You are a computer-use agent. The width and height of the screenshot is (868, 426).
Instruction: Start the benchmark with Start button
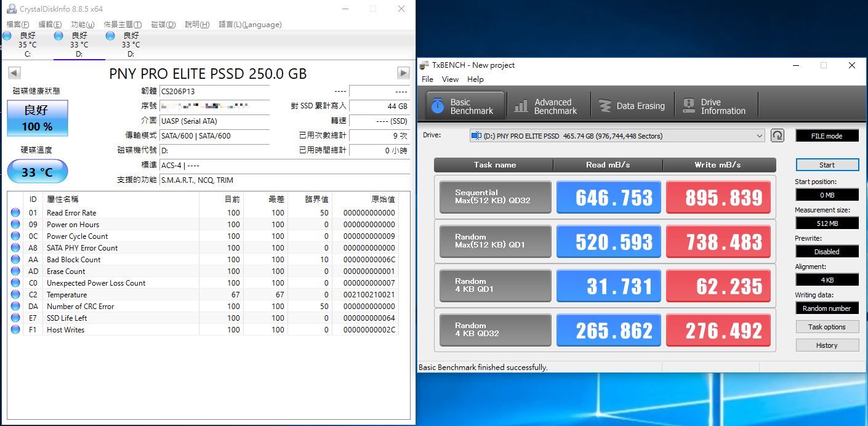(827, 165)
